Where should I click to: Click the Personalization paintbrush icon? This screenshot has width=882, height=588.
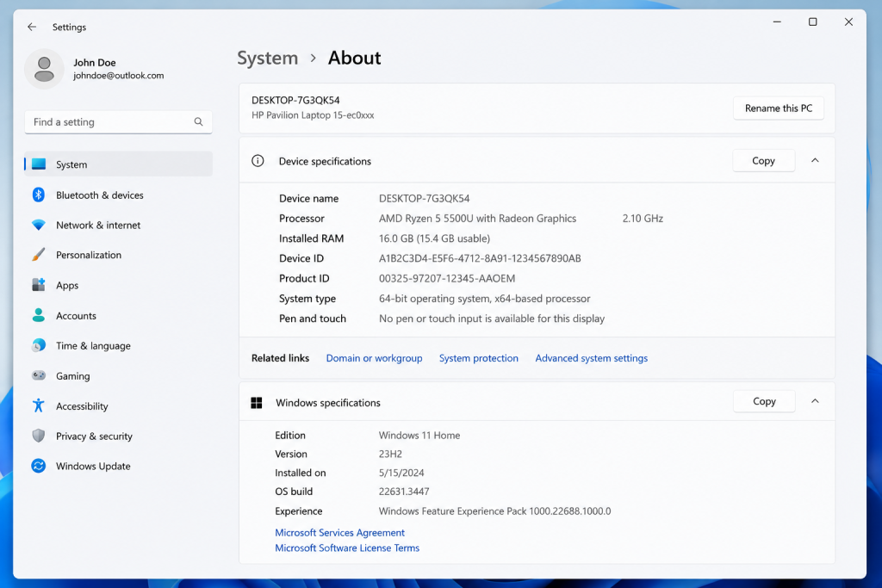(38, 255)
